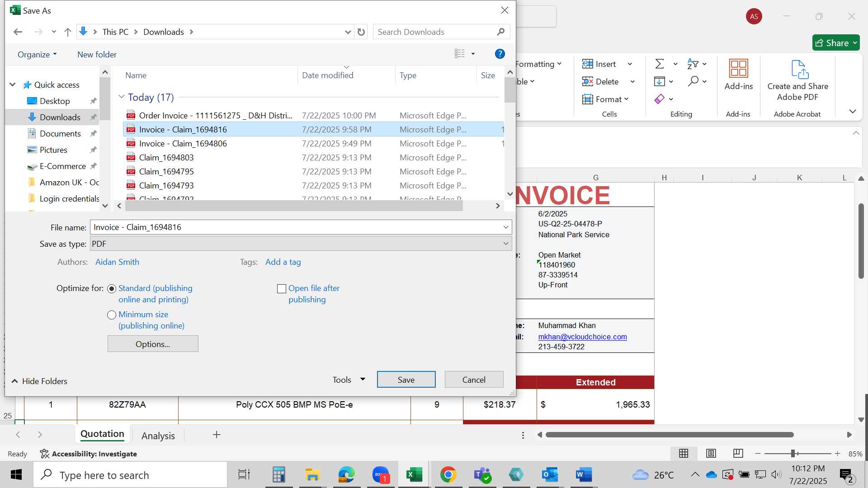
Task: Select Minimum size publishing radio option
Action: tap(112, 315)
